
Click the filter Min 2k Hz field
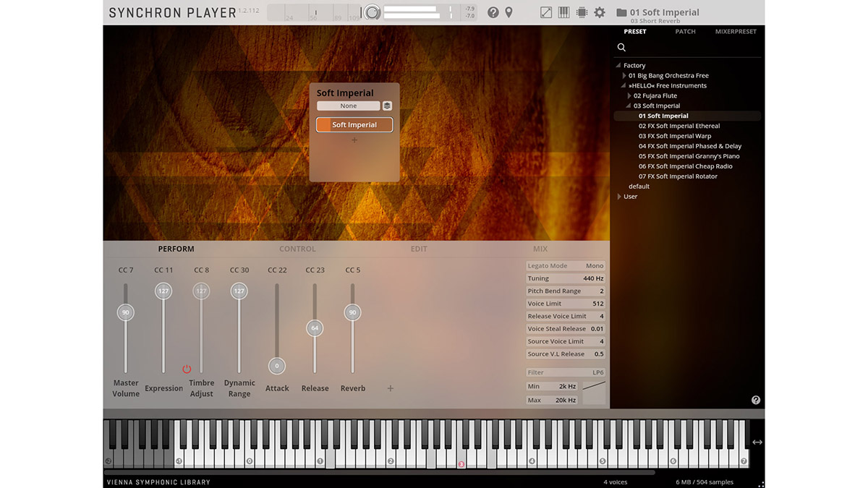click(x=553, y=387)
